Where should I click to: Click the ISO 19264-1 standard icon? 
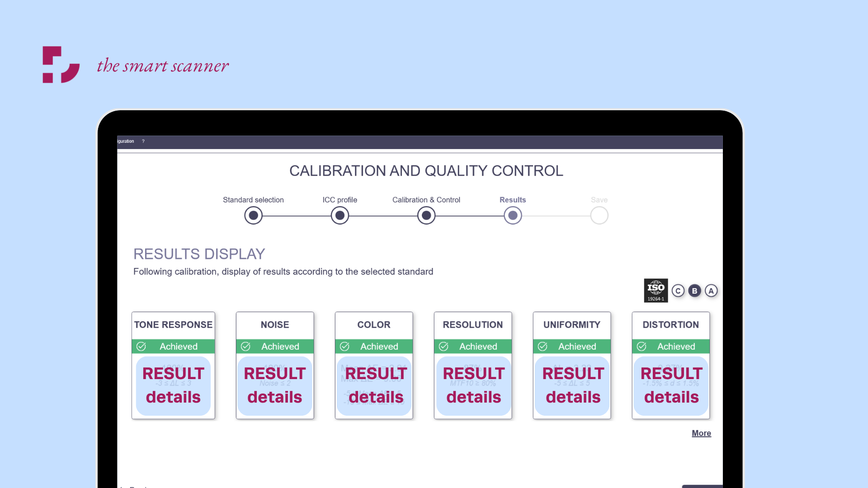656,291
